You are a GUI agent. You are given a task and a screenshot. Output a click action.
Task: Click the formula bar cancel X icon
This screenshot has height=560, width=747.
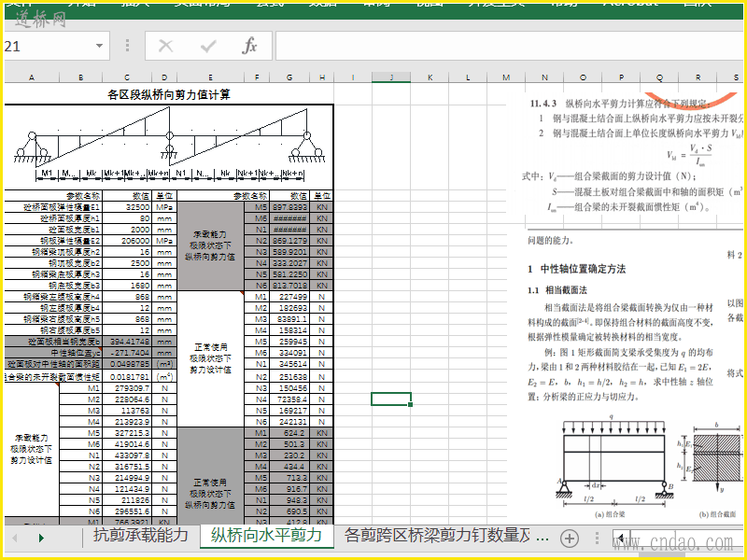(x=165, y=46)
